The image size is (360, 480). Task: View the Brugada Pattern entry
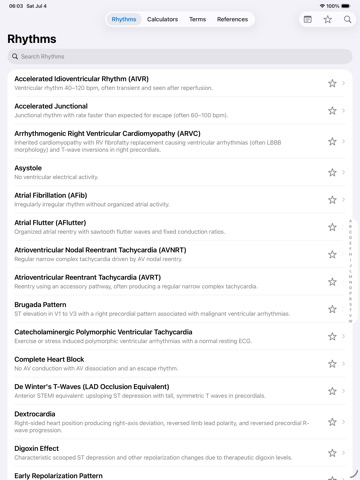[x=180, y=309]
